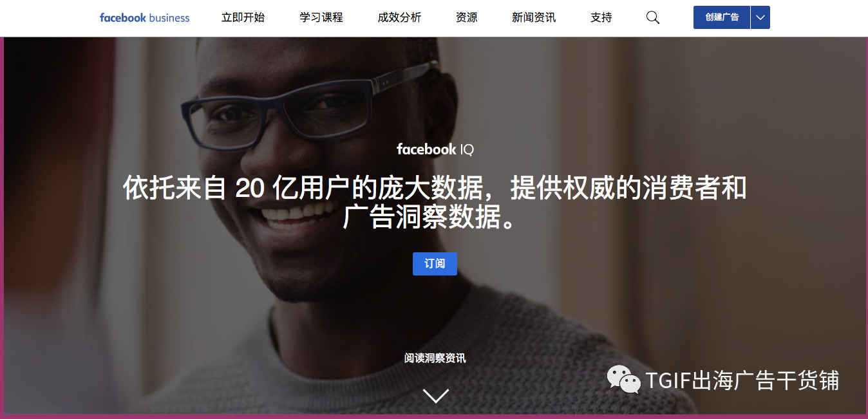Click the TGIF出海广告干货铺 watermark text
The height and width of the screenshot is (419, 868).
(x=742, y=380)
